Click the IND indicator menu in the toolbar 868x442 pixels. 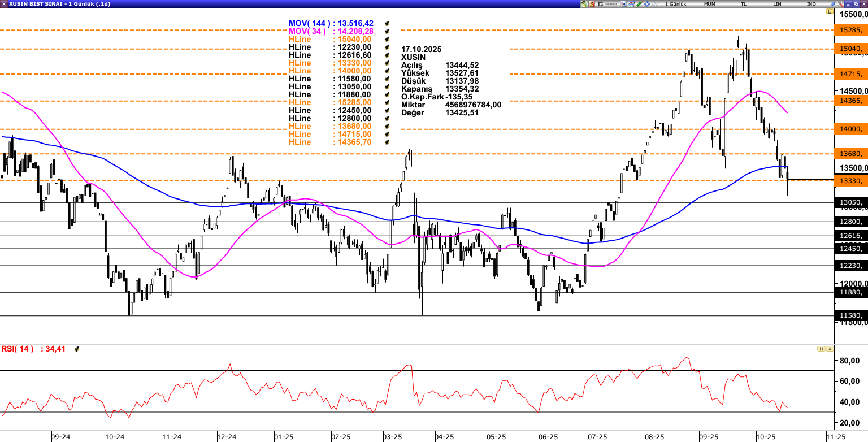coord(811,4)
